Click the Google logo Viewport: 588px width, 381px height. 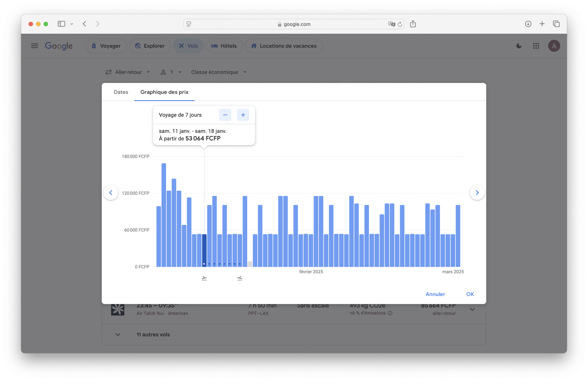[x=59, y=46]
